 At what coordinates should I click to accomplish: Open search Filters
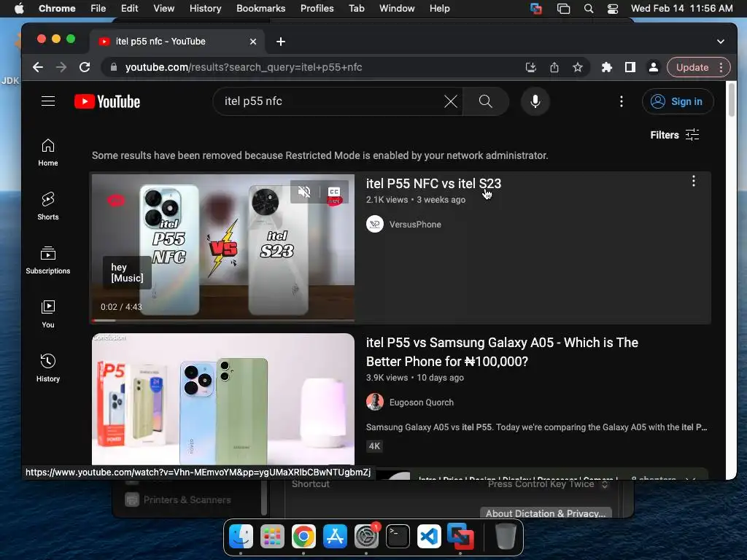coord(675,135)
